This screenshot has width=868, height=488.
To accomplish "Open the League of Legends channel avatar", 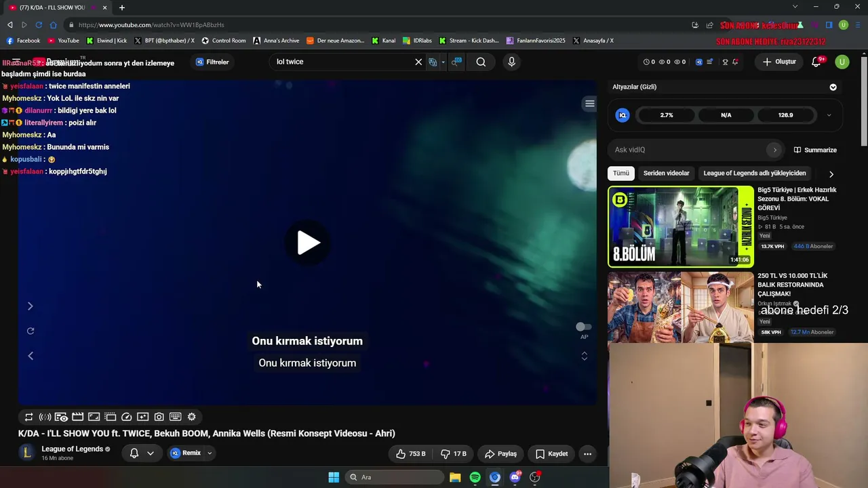I will (27, 453).
